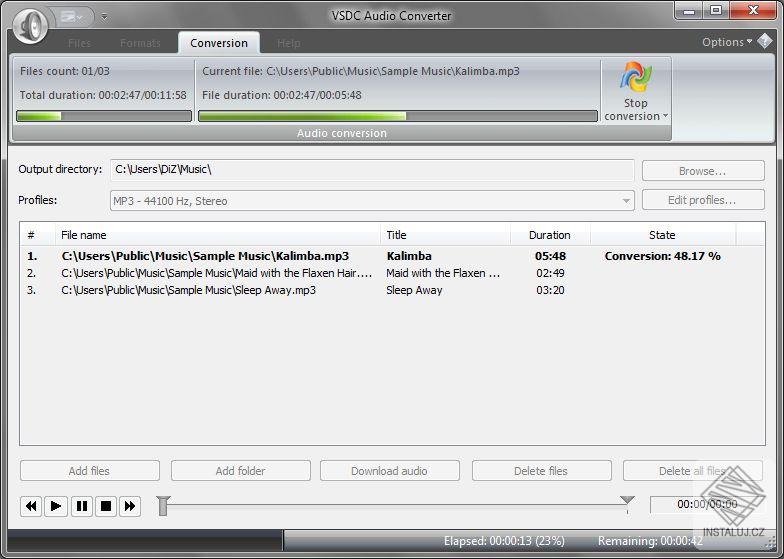
Task: Sort by the Duration column header
Action: 550,235
